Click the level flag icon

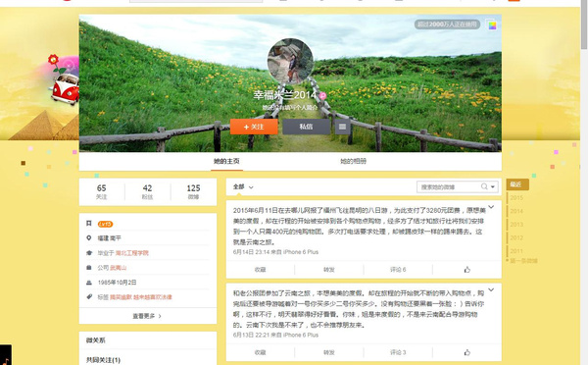[89, 224]
